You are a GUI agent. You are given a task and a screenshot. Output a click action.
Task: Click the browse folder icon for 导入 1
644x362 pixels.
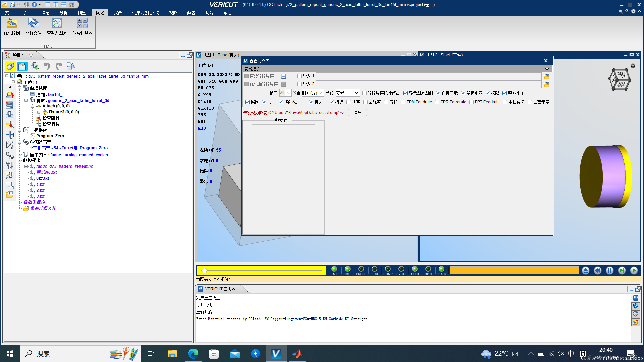[547, 76]
